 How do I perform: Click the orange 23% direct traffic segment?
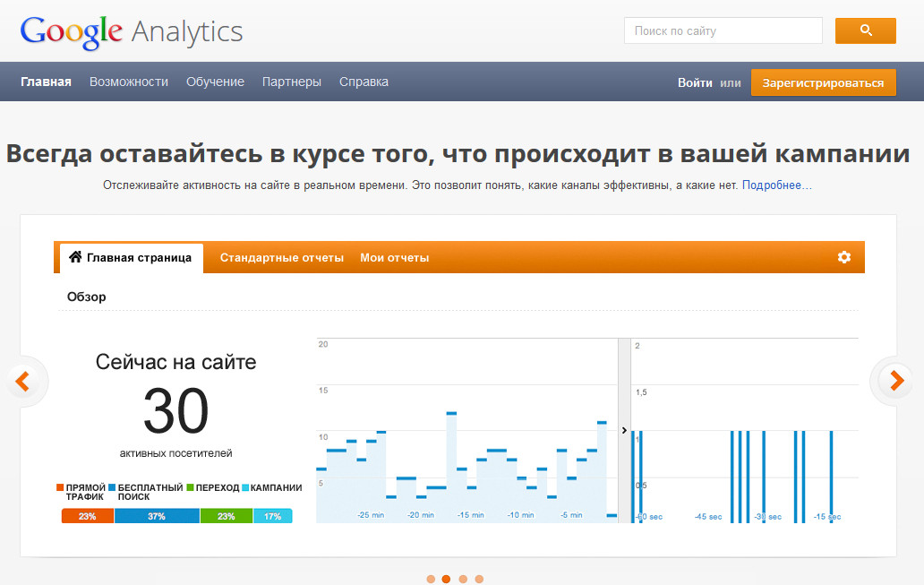pos(88,516)
